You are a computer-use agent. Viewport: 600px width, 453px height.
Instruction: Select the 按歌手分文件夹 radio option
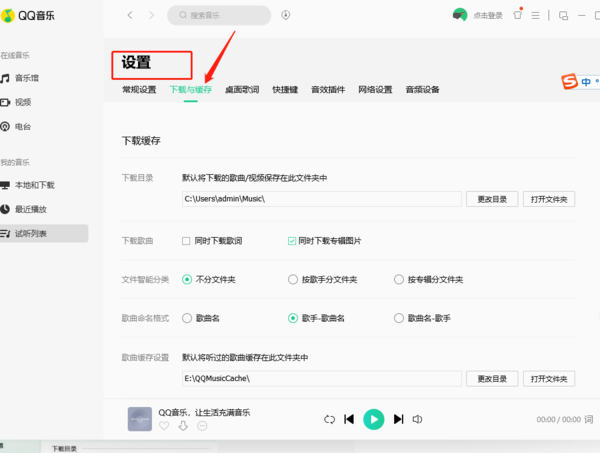click(x=292, y=280)
